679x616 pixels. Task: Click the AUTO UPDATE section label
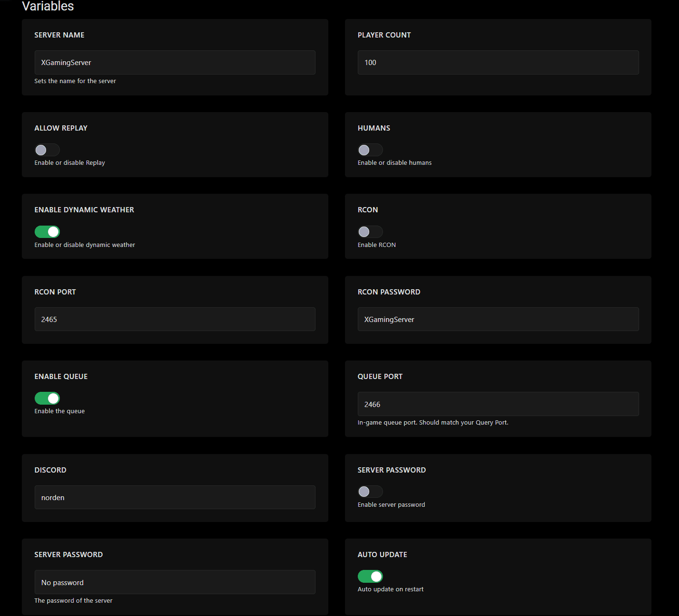click(382, 554)
